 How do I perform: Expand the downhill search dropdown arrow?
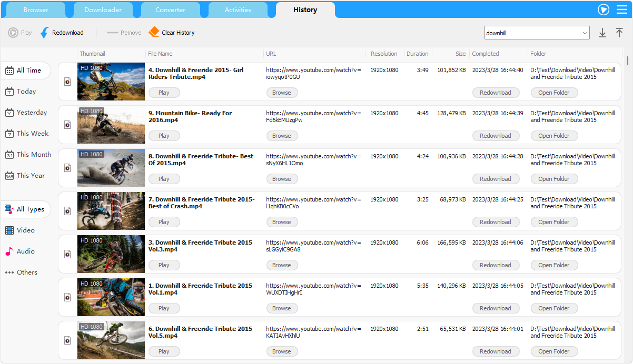585,33
